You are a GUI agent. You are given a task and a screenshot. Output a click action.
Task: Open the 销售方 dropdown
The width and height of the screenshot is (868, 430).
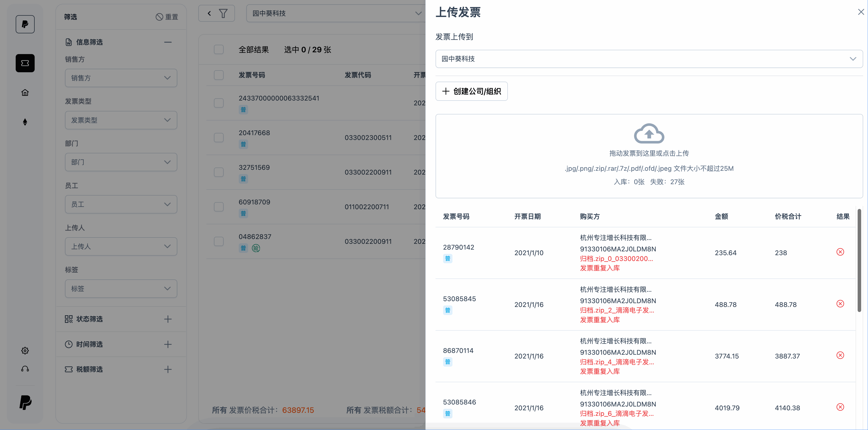121,78
